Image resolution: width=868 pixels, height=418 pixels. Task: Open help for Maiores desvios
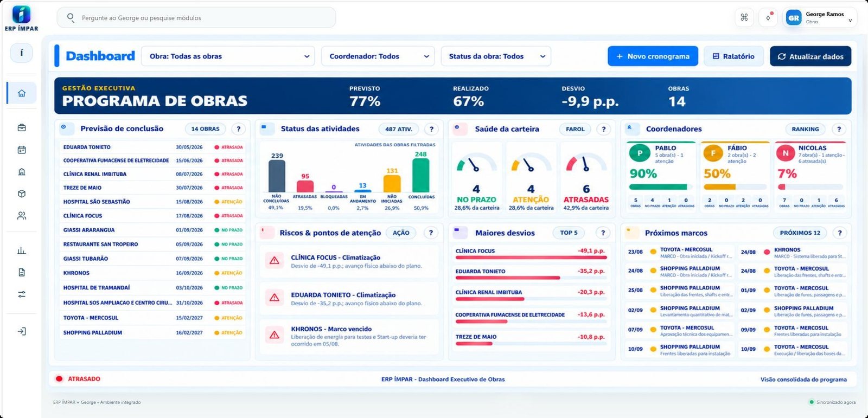point(603,233)
